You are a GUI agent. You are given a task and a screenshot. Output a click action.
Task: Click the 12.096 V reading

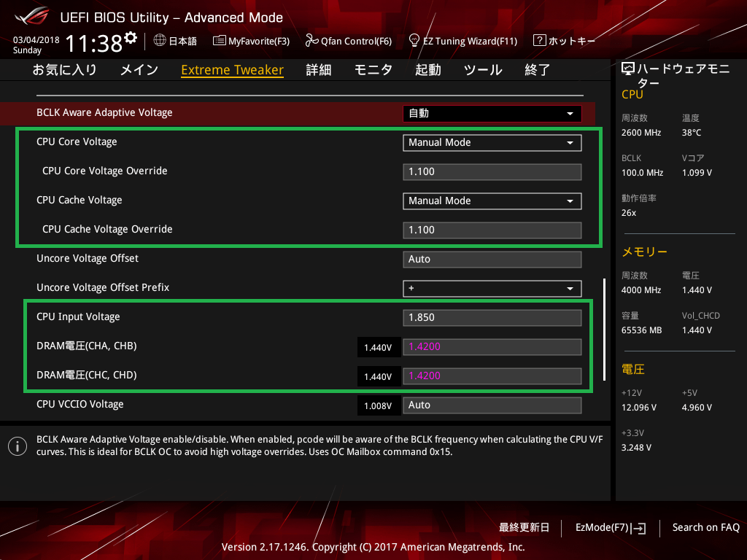tap(639, 408)
